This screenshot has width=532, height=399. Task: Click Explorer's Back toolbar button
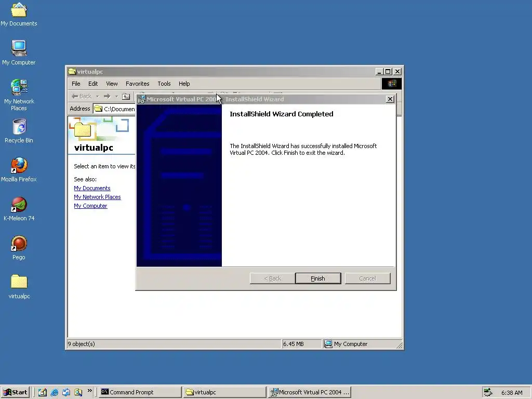pos(82,96)
